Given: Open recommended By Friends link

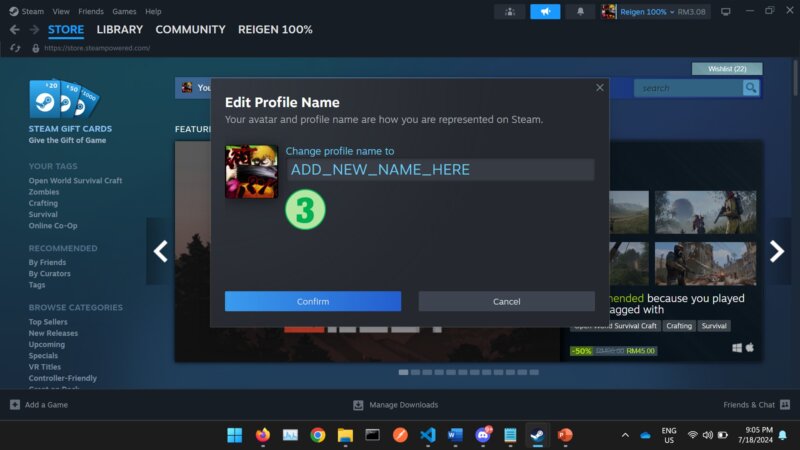Looking at the screenshot, I should pyautogui.click(x=47, y=262).
